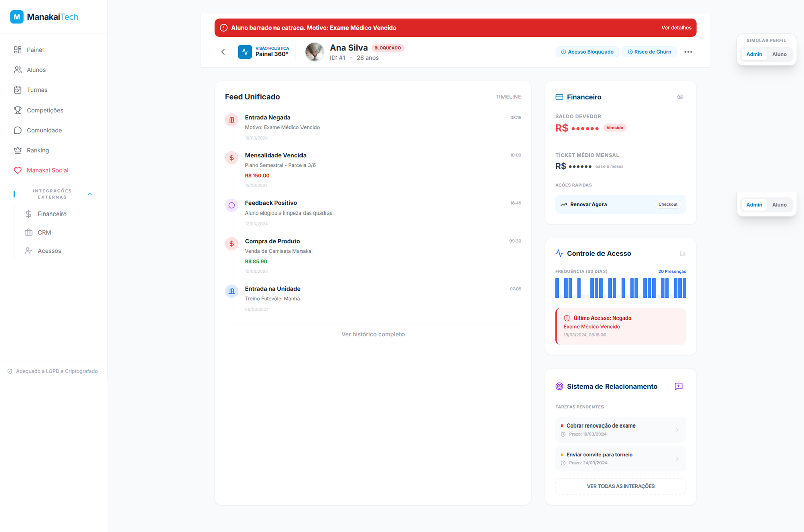Click the Feedback Positivo chat icon

click(x=232, y=205)
